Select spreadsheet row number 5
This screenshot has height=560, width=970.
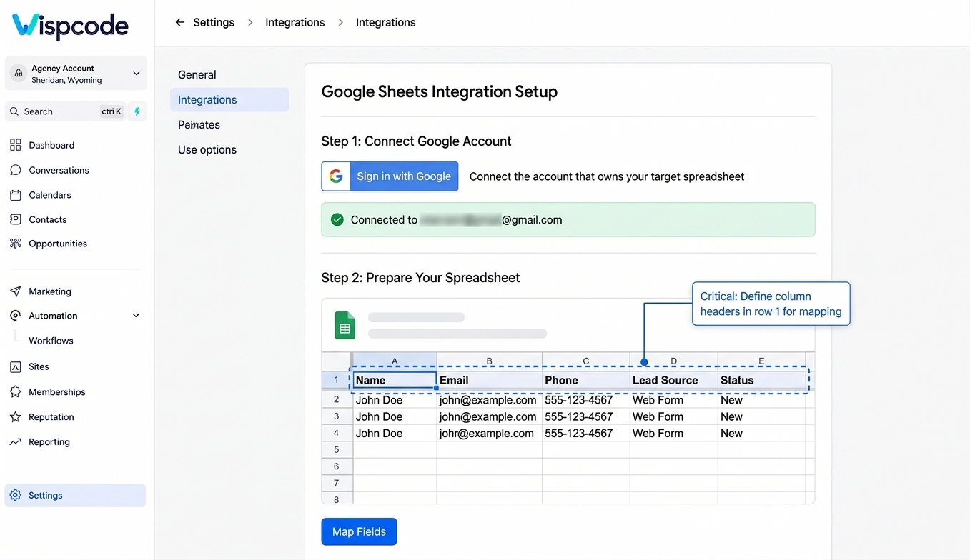pos(337,449)
